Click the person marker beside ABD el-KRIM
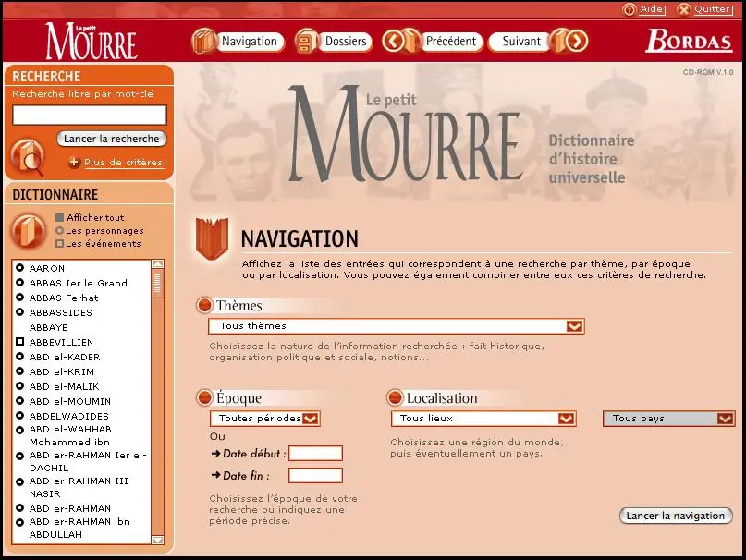The image size is (746, 560). pyautogui.click(x=20, y=371)
